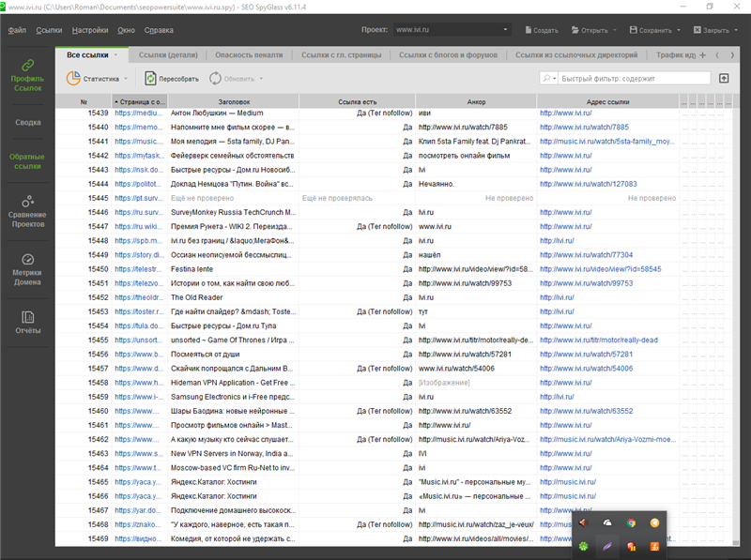Screen dimensions: 751x560
Task: Click the green ICQ flower tray icon
Action: tap(583, 546)
